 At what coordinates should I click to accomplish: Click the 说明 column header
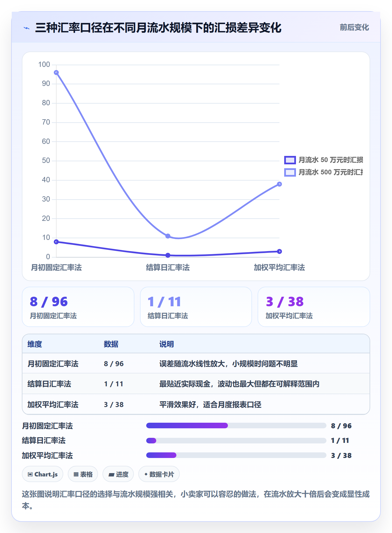167,344
